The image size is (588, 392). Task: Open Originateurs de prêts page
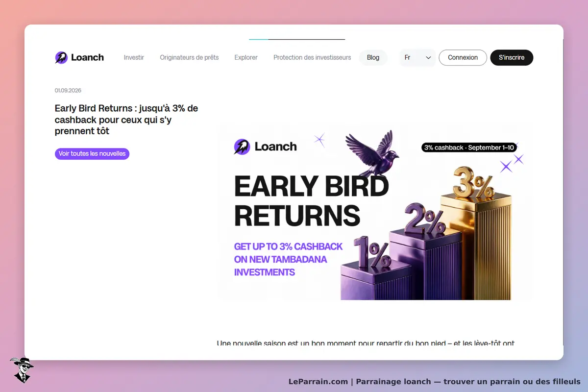pyautogui.click(x=189, y=57)
